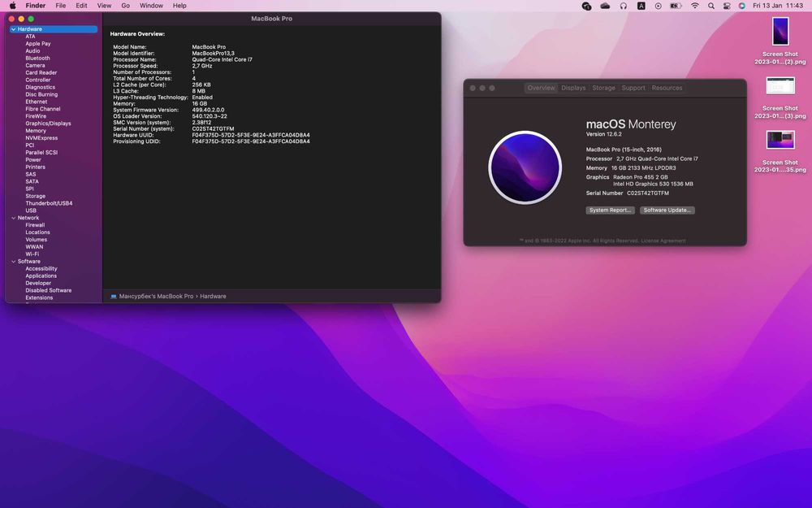This screenshot has width=812, height=508.
Task: Open Control Center icon
Action: click(x=727, y=6)
